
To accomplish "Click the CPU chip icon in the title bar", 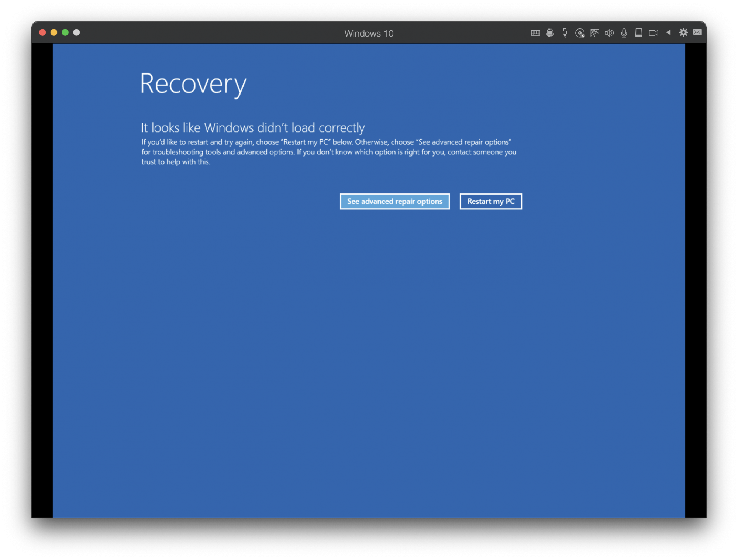I will click(550, 33).
